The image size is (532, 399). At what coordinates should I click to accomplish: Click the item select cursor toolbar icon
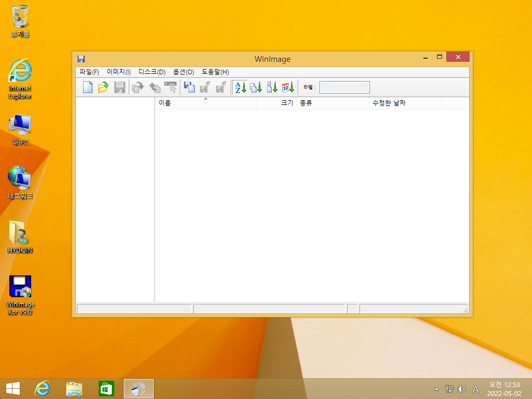click(x=170, y=87)
